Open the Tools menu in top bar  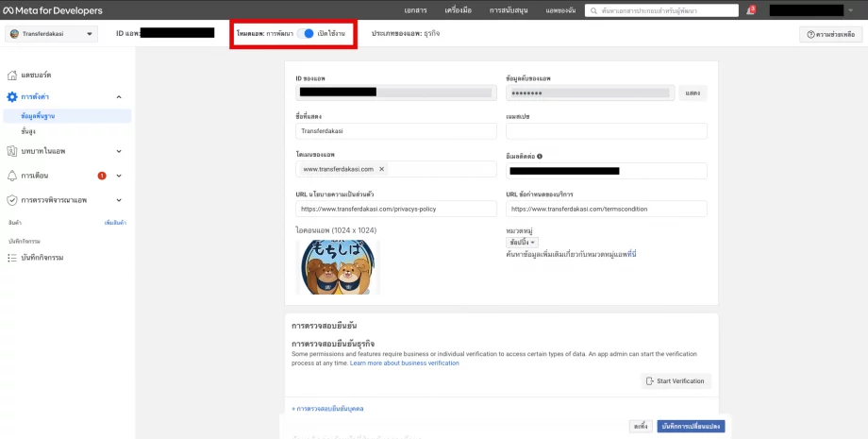[459, 10]
